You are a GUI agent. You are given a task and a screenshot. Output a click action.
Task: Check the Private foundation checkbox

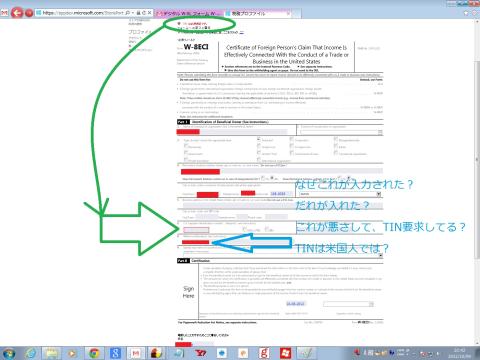[186, 160]
